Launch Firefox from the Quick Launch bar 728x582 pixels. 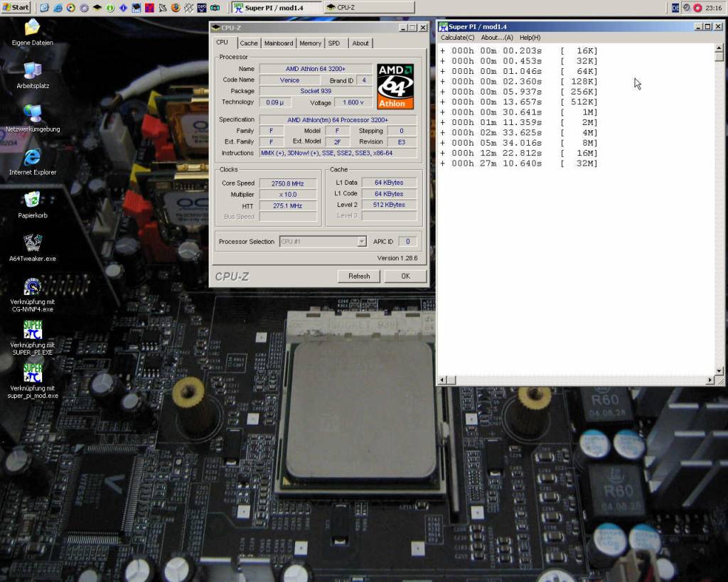point(176,7)
